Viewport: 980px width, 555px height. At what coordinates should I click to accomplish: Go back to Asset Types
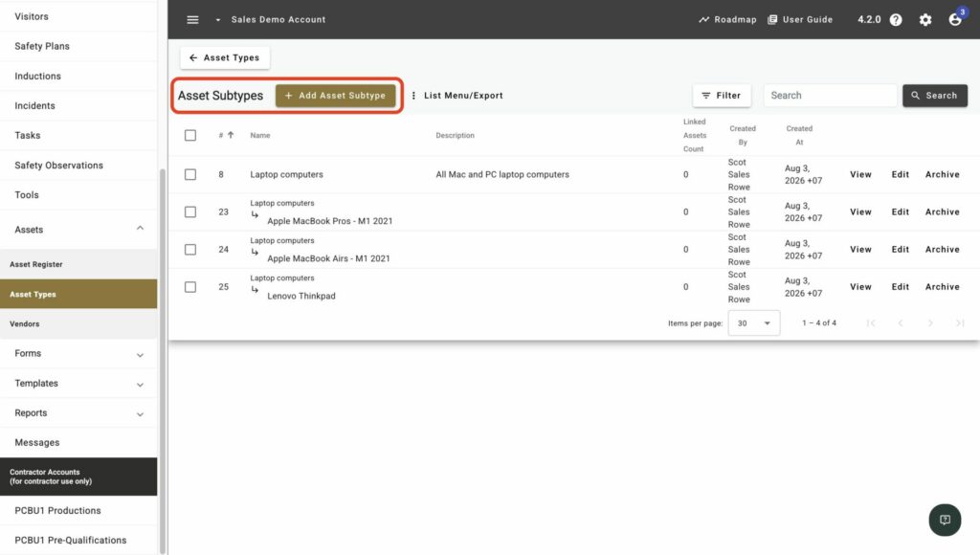pos(225,57)
